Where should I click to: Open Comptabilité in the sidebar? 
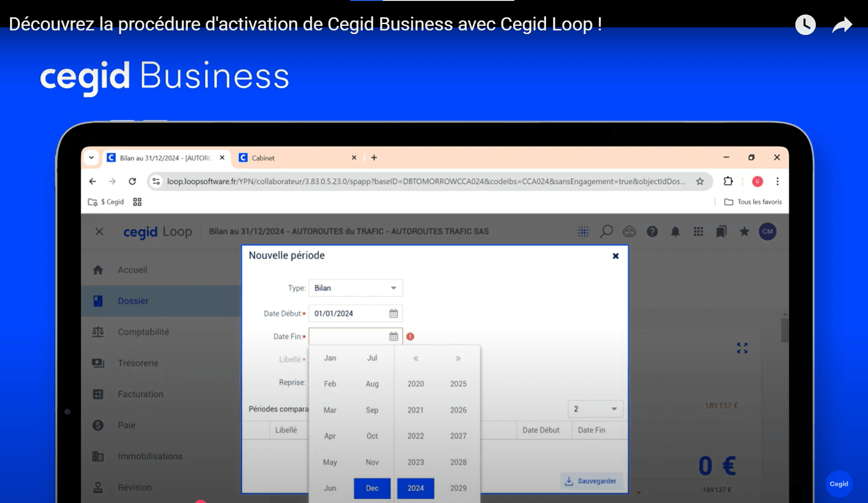161,332
